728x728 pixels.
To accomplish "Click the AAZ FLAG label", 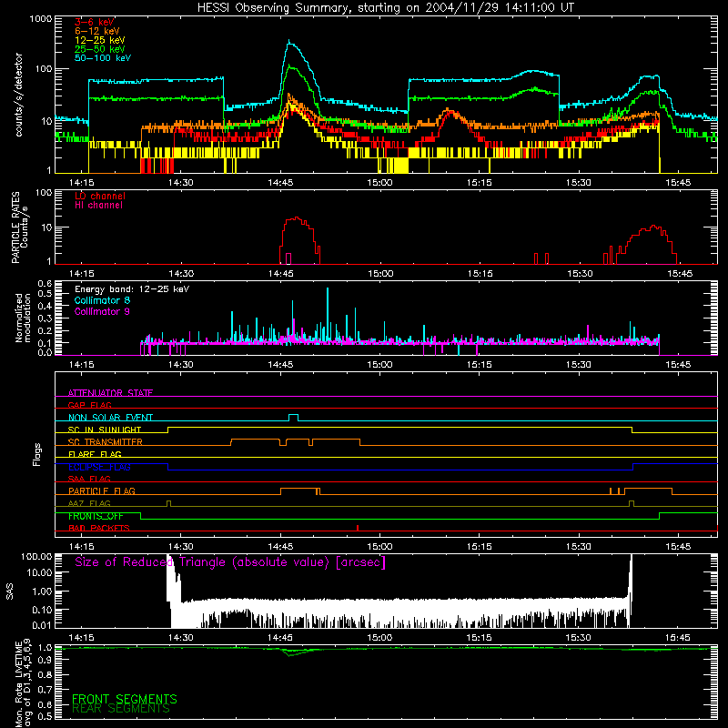I will coord(89,503).
